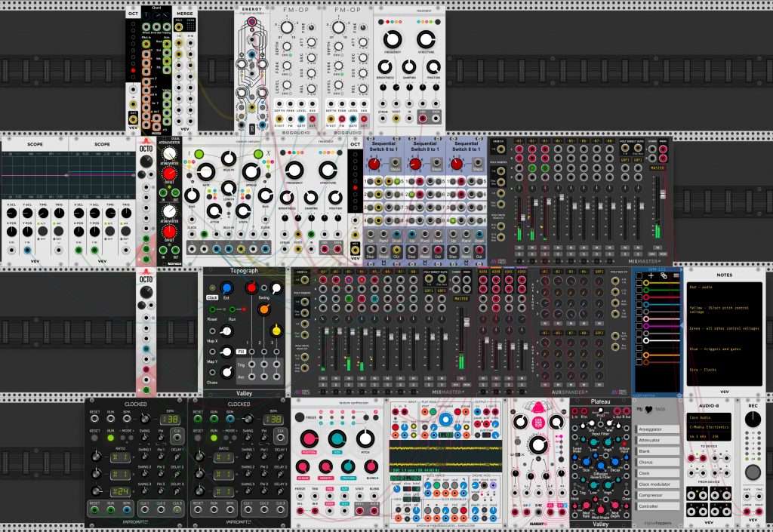Select the TRIG jack on the REC module
Viewport: 773px width, 532px height.
(x=759, y=497)
